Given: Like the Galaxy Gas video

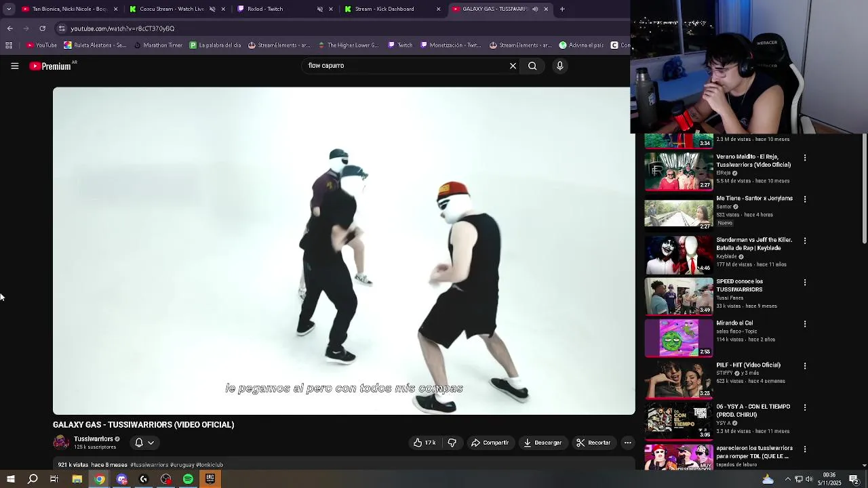Looking at the screenshot, I should coord(425,443).
